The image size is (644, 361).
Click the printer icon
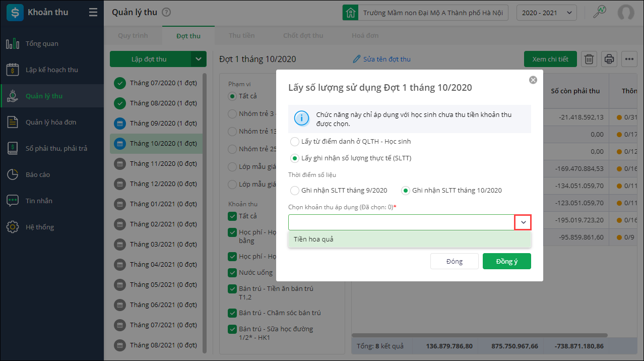click(609, 59)
